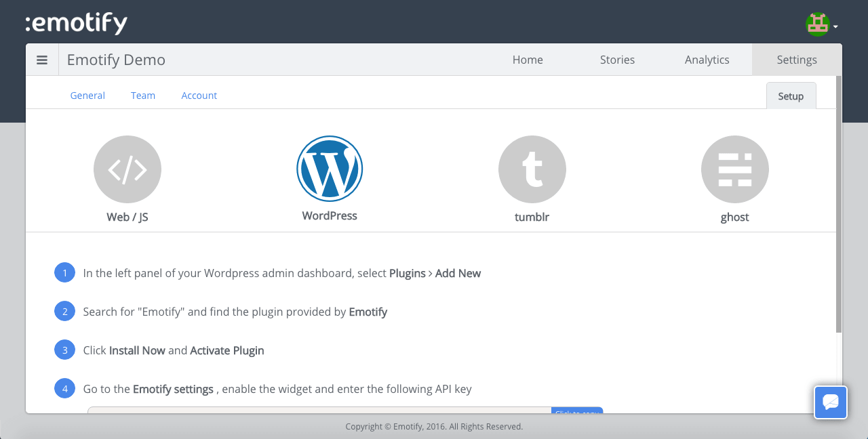This screenshot has width=868, height=439.
Task: Click the Emotify Demo title
Action: [x=116, y=60]
